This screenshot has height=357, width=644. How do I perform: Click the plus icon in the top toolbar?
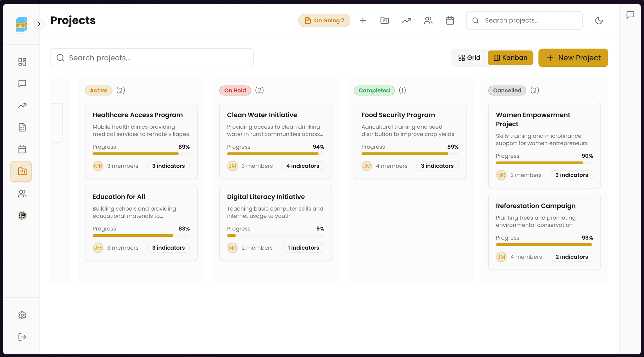point(363,20)
